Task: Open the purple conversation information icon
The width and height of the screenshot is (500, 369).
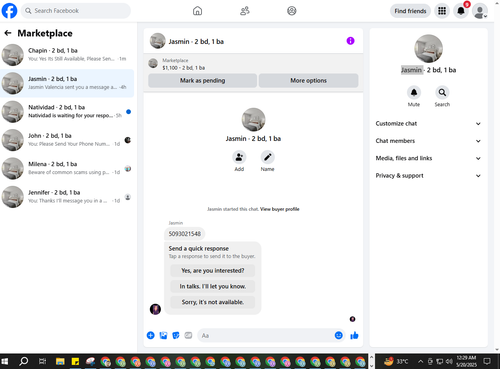Action: [350, 41]
